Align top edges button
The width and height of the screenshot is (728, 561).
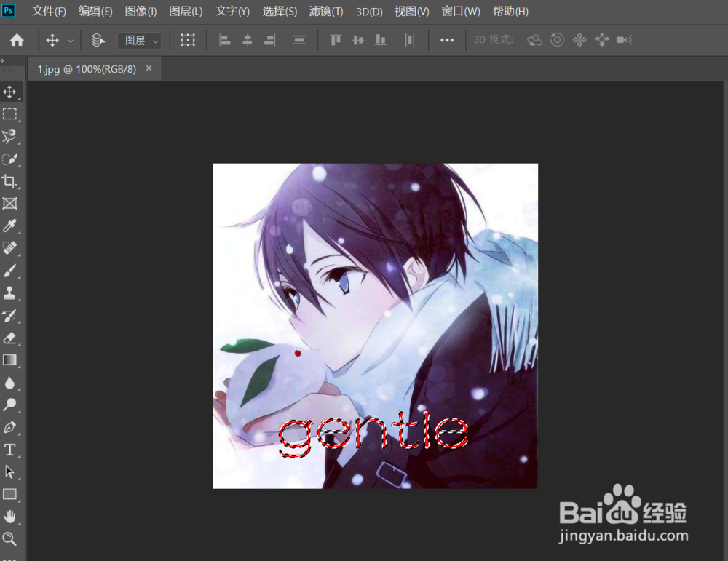point(336,40)
